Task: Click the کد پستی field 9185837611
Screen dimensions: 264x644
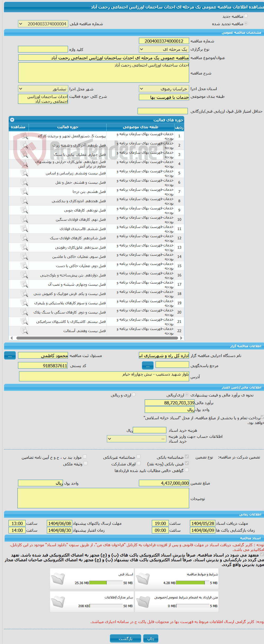Action: (x=43, y=366)
